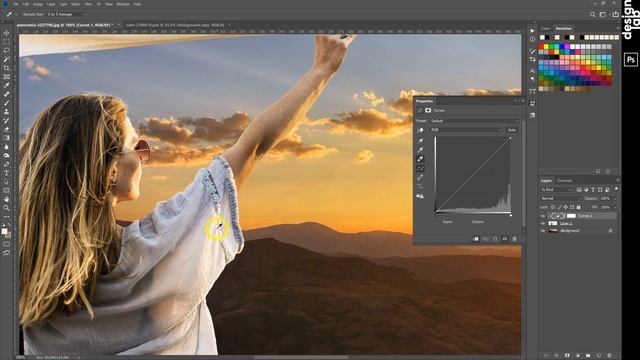640x360 pixels.
Task: Open the Sample Size dropdown
Action: tap(66, 14)
